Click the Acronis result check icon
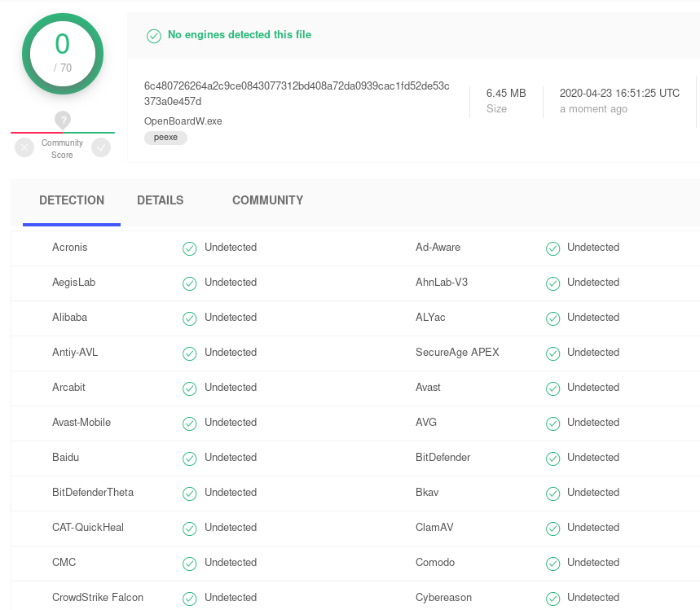This screenshot has height=610, width=700. click(190, 248)
